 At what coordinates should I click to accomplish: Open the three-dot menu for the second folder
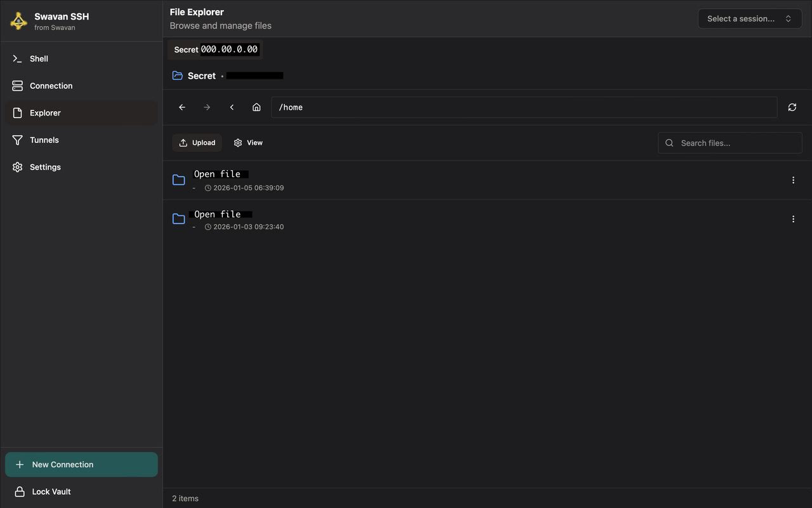[x=793, y=218]
